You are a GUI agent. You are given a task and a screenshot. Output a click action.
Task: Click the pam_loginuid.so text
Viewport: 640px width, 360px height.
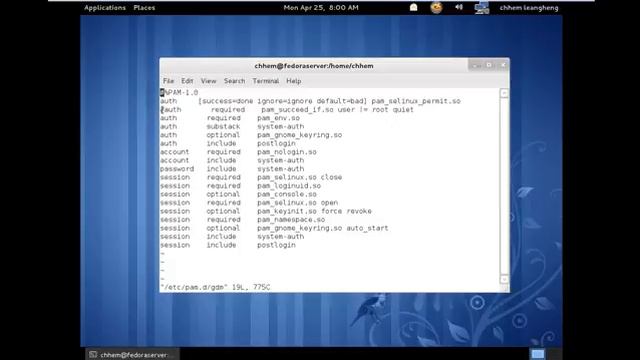coord(289,186)
